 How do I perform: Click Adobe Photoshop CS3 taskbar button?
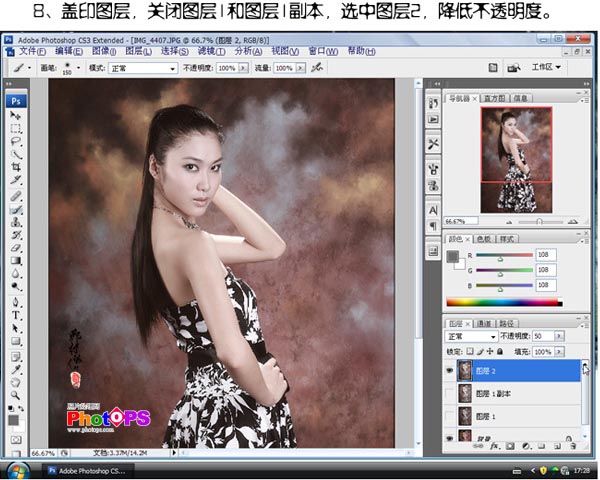(x=88, y=469)
